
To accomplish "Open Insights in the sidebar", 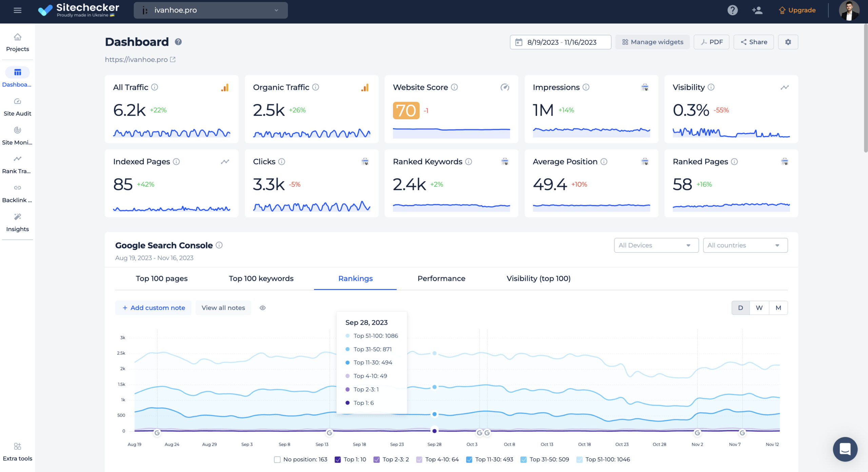I will (17, 217).
